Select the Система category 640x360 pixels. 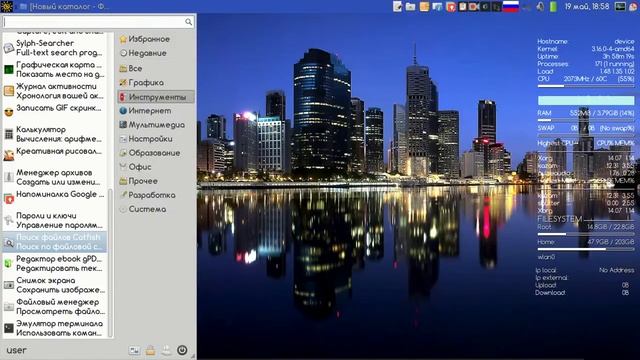(156, 209)
